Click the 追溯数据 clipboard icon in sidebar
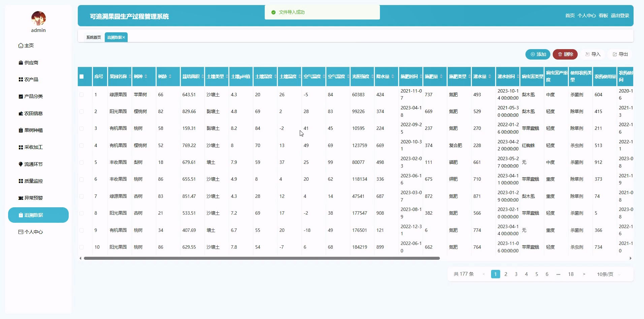644x319 pixels. click(x=21, y=215)
